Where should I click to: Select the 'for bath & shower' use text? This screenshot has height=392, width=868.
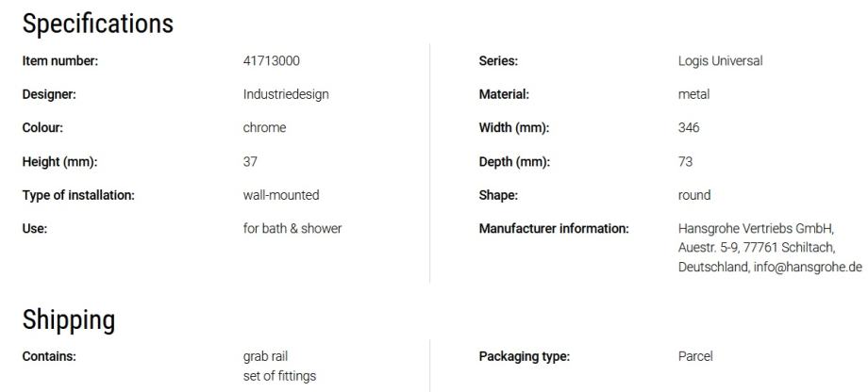click(x=292, y=228)
